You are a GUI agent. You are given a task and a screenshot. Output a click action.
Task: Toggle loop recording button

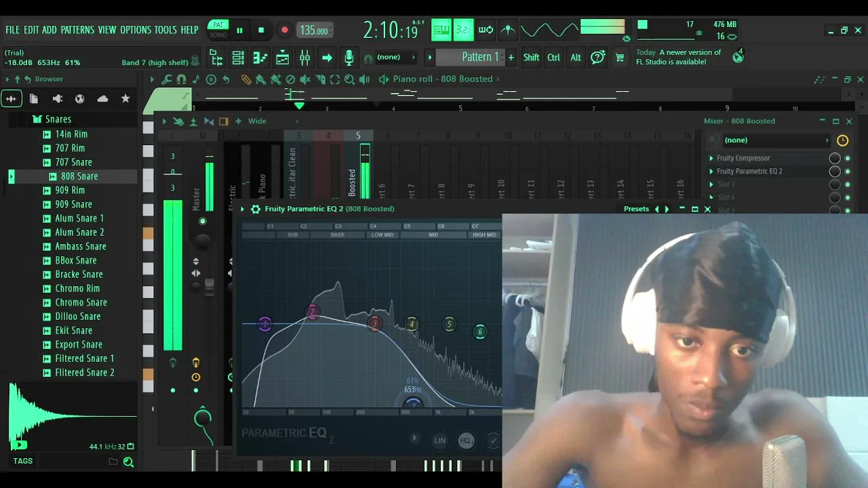pos(486,30)
